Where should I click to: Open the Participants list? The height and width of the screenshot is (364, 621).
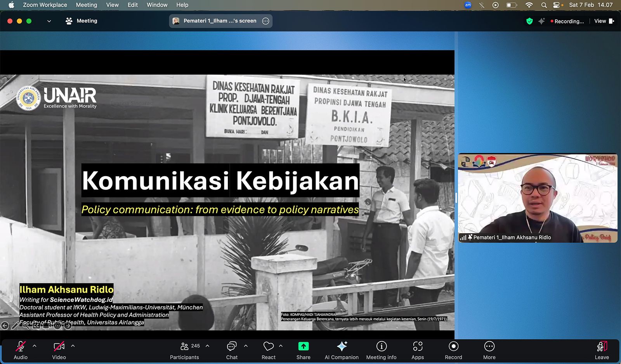pos(185,350)
